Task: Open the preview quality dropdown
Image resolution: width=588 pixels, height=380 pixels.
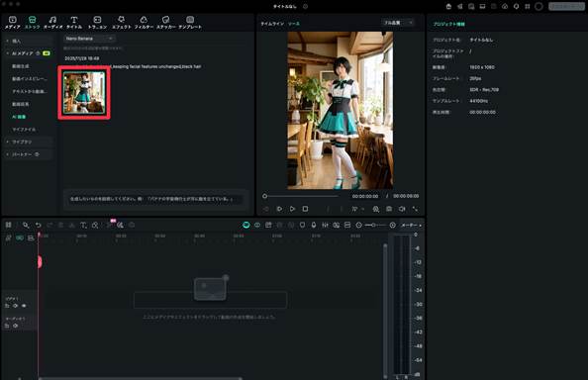Action: click(398, 23)
